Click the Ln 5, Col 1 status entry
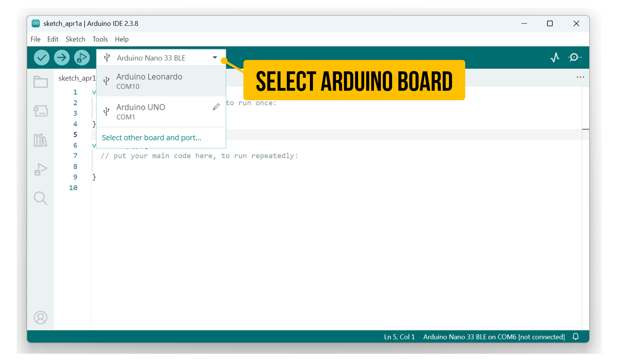 pos(400,337)
